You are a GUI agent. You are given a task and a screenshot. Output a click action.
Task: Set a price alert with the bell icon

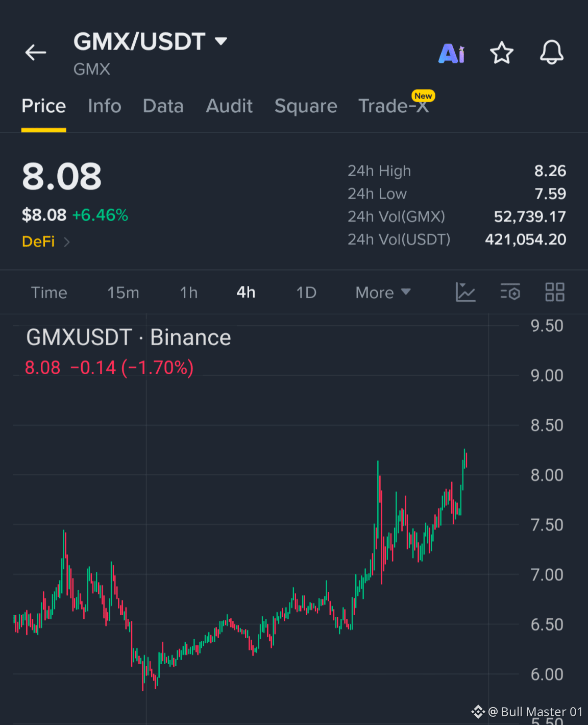pyautogui.click(x=552, y=52)
